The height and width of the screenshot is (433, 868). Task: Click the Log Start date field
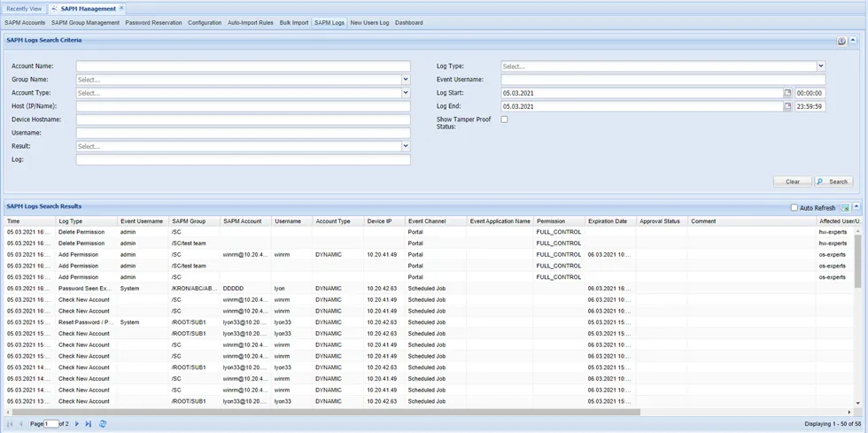click(642, 93)
